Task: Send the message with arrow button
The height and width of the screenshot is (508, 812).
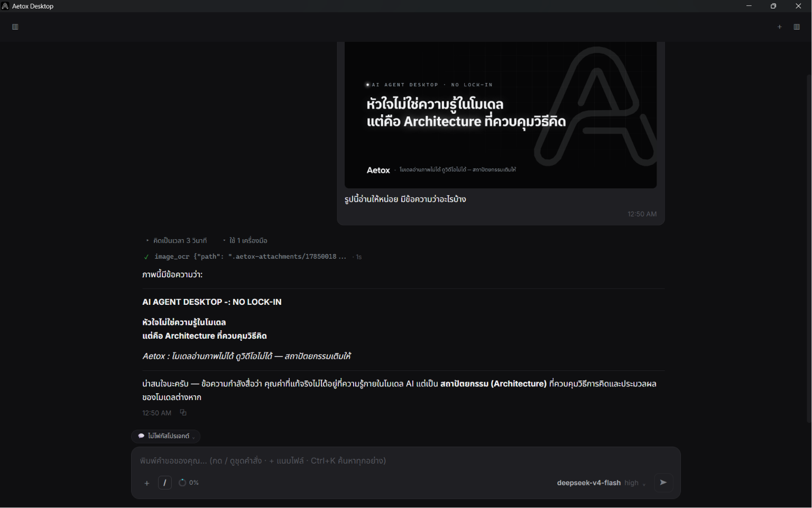Action: point(663,483)
